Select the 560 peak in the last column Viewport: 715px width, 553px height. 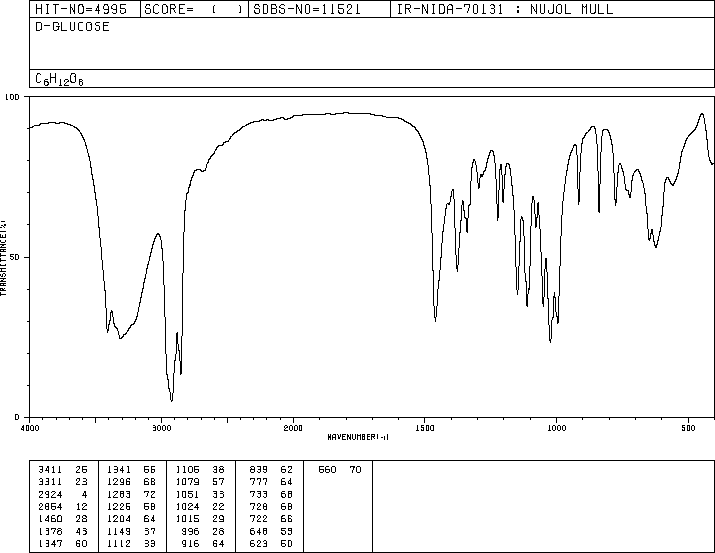pyautogui.click(x=327, y=470)
